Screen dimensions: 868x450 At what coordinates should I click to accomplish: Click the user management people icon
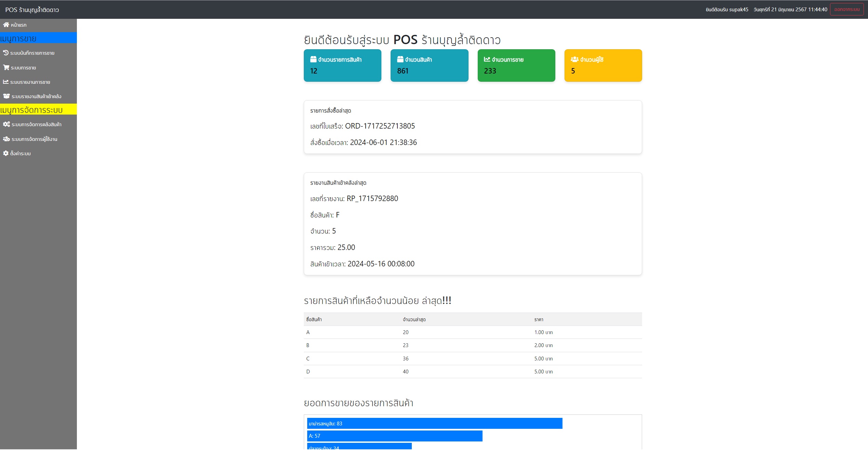coord(6,139)
